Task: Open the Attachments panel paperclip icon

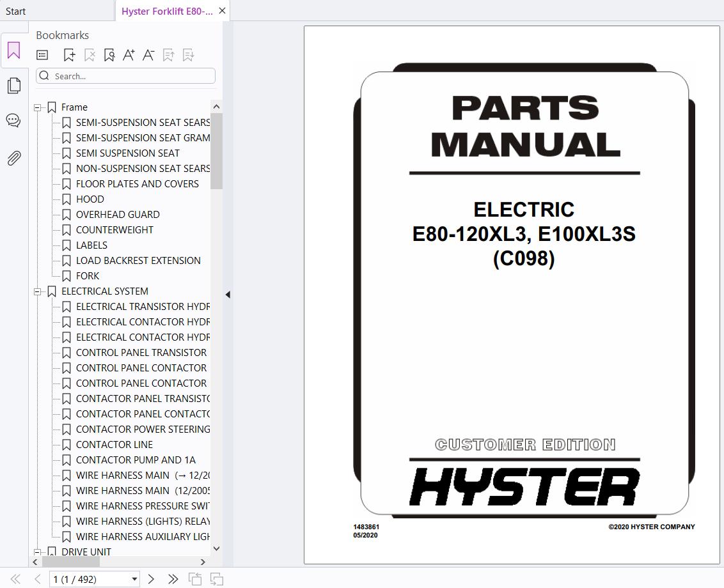Action: pyautogui.click(x=14, y=158)
